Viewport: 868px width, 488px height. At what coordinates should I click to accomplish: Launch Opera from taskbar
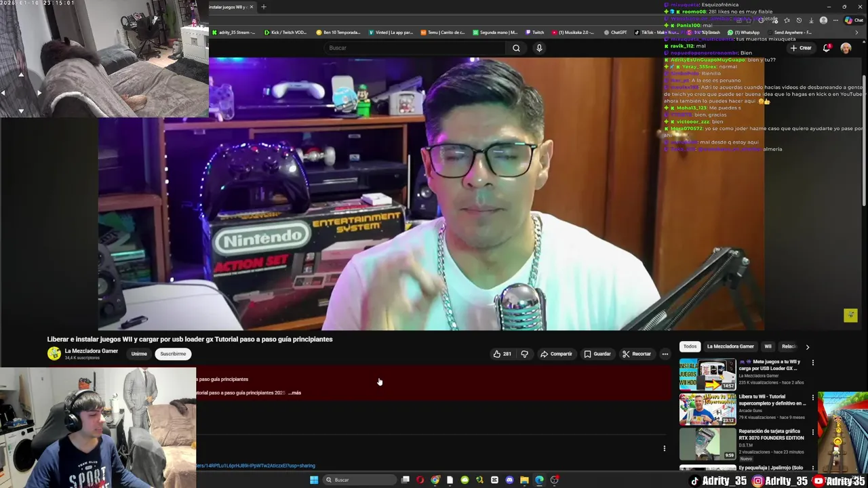coord(420,480)
